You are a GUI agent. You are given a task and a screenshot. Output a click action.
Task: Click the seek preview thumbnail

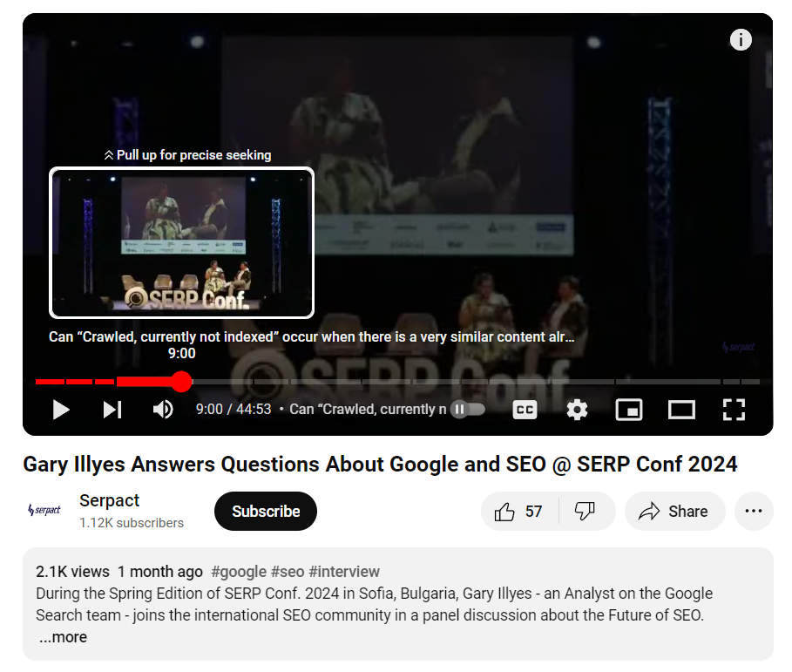(x=181, y=242)
